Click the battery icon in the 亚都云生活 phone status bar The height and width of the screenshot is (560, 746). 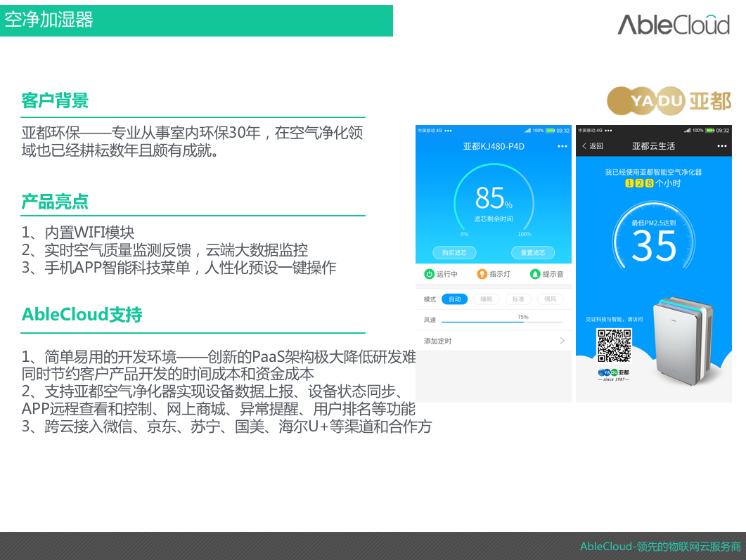pyautogui.click(x=710, y=130)
